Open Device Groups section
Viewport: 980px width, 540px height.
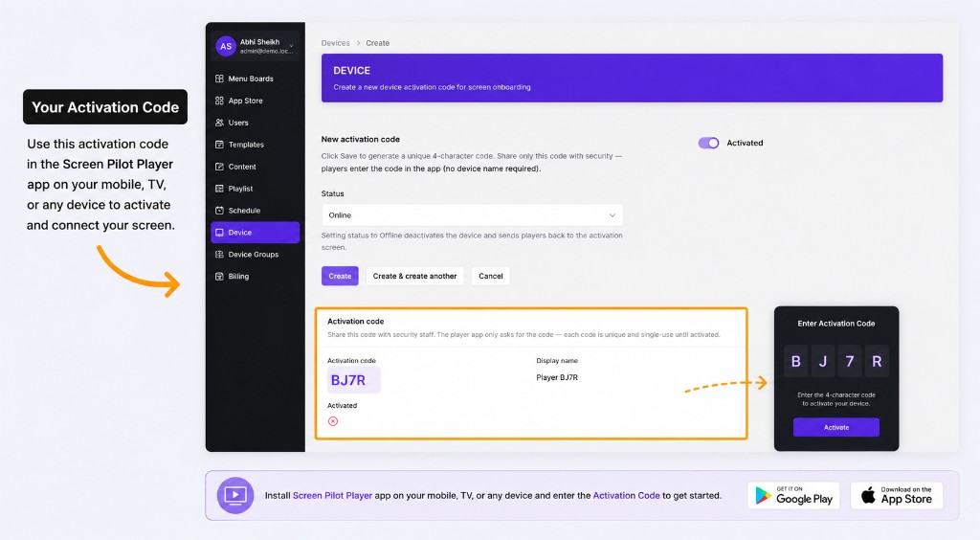tap(255, 255)
